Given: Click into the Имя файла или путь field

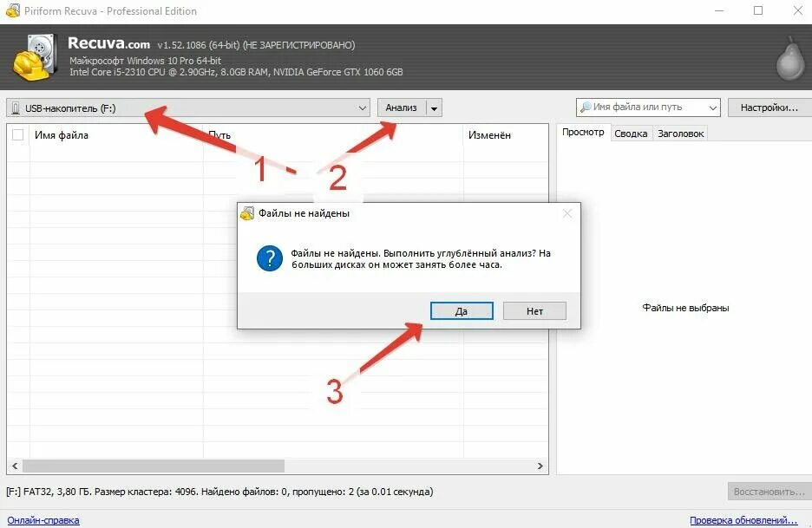Looking at the screenshot, I should coord(647,108).
